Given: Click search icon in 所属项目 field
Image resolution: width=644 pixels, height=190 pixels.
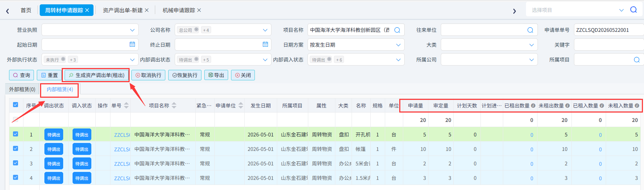Looking at the screenshot, I should (637, 60).
